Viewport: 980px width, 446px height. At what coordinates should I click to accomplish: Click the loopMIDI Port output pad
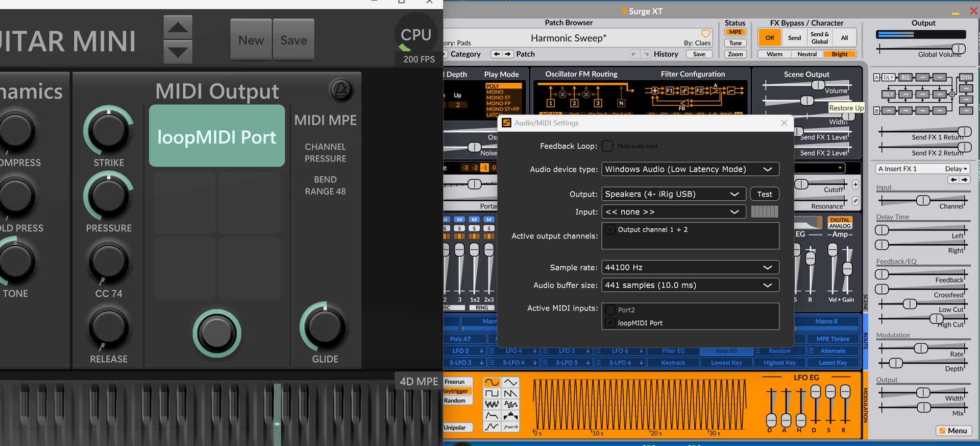click(217, 136)
